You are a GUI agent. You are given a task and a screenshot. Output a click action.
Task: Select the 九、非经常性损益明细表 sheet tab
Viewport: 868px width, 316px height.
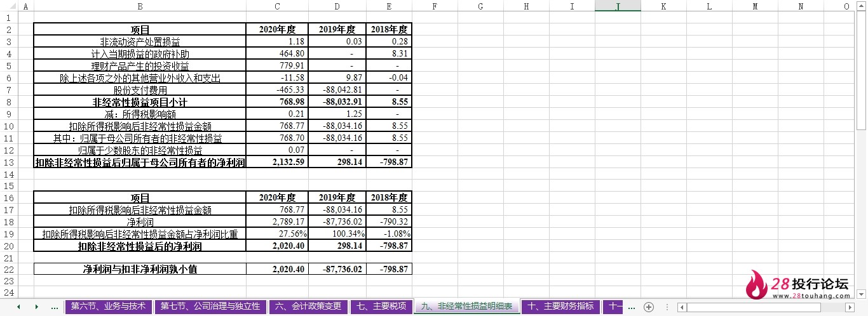click(466, 306)
